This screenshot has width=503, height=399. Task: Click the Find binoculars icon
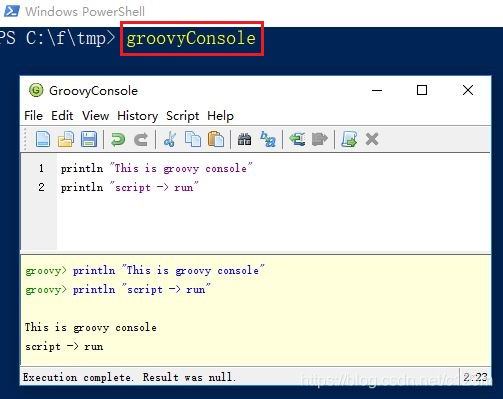pyautogui.click(x=244, y=139)
